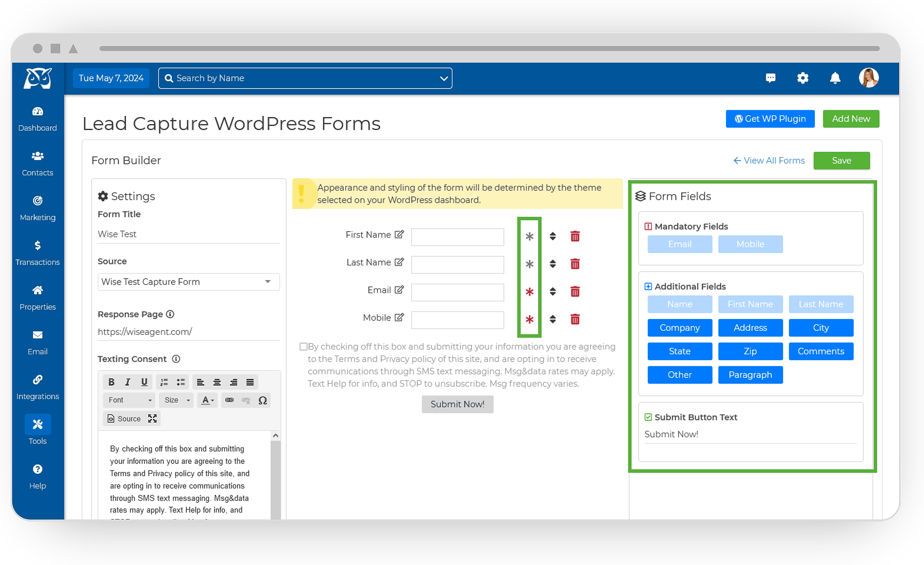Edit the Mobile field label
Image resolution: width=924 pixels, height=565 pixels.
tap(399, 317)
